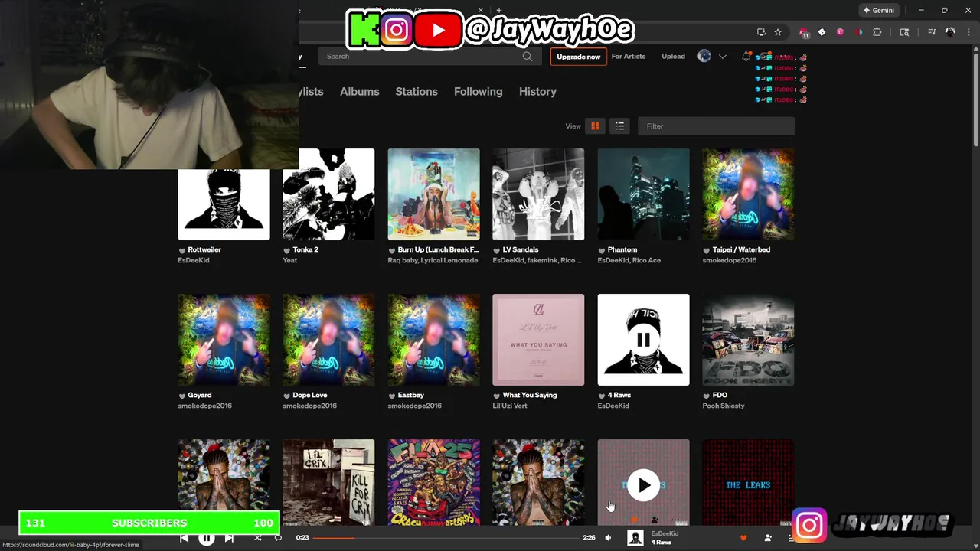This screenshot has width=980, height=551.
Task: Open the FDO album artwork
Action: (x=748, y=340)
